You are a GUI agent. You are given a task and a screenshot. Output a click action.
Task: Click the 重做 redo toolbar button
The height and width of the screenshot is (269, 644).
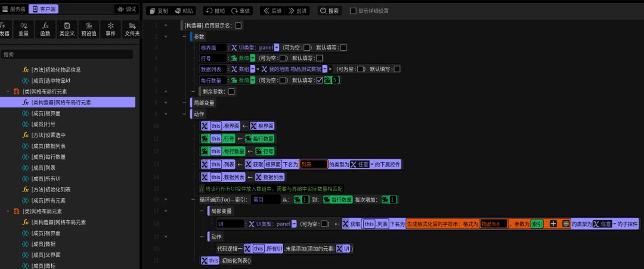(x=241, y=11)
